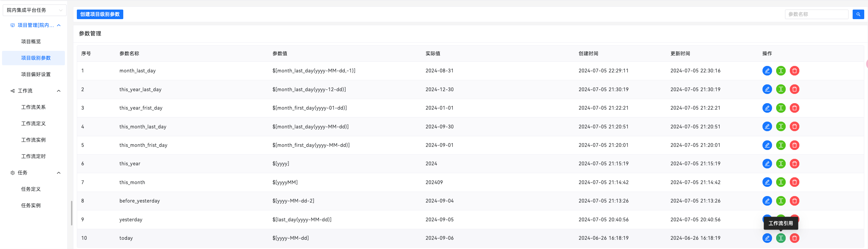This screenshot has width=868, height=249.
Task: Show workflow reference for this_month_last_day
Action: tap(781, 127)
